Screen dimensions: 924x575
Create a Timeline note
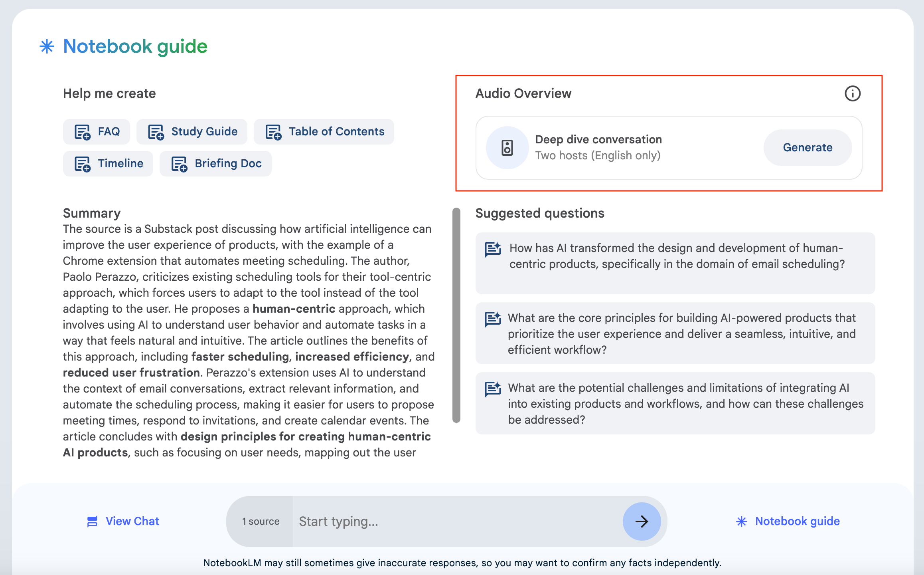(x=108, y=164)
